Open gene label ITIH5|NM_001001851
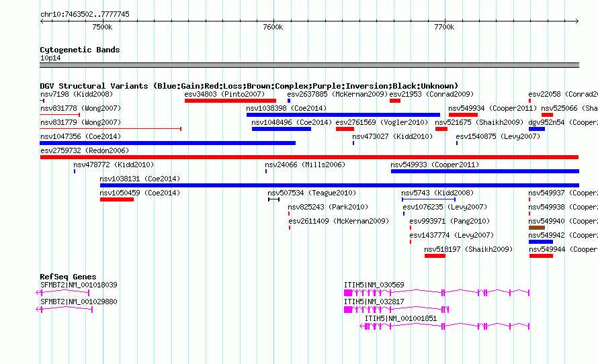The image size is (598, 364). 401,318
